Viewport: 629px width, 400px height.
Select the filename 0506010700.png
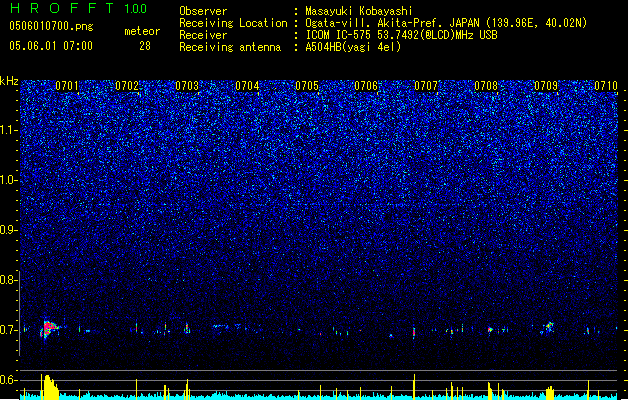51,27
